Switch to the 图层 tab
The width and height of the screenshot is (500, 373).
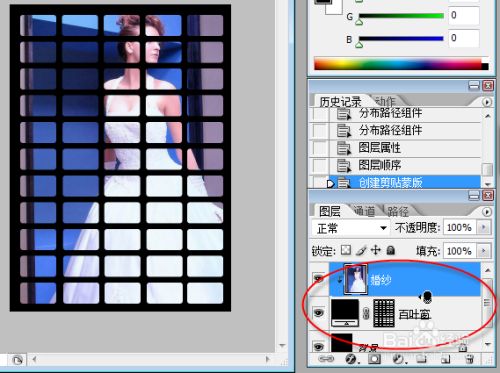pyautogui.click(x=329, y=211)
